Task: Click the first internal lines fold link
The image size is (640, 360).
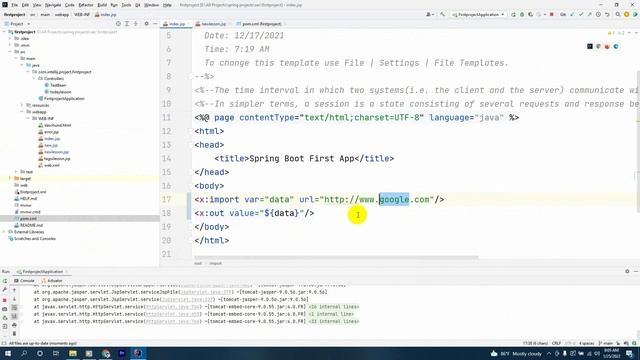Action: [334, 307]
